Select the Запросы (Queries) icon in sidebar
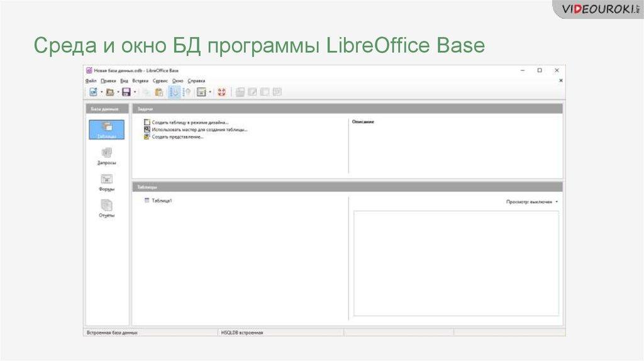 [106, 153]
